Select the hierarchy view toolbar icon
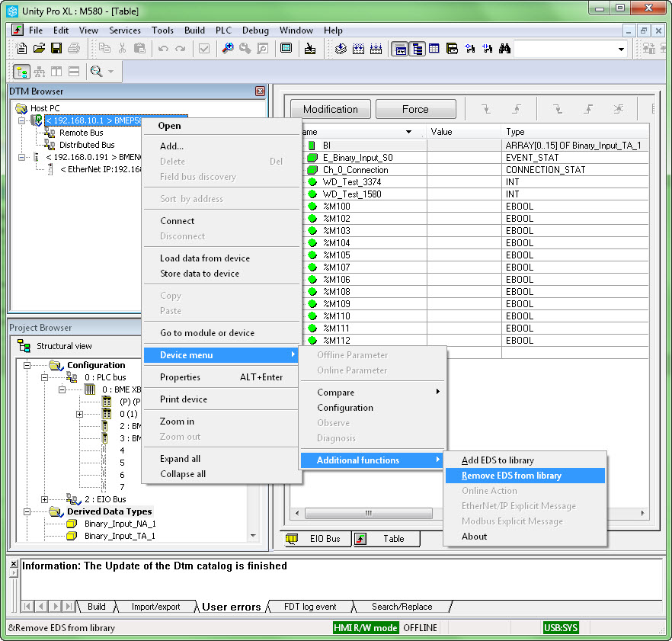This screenshot has width=672, height=641. point(39,72)
